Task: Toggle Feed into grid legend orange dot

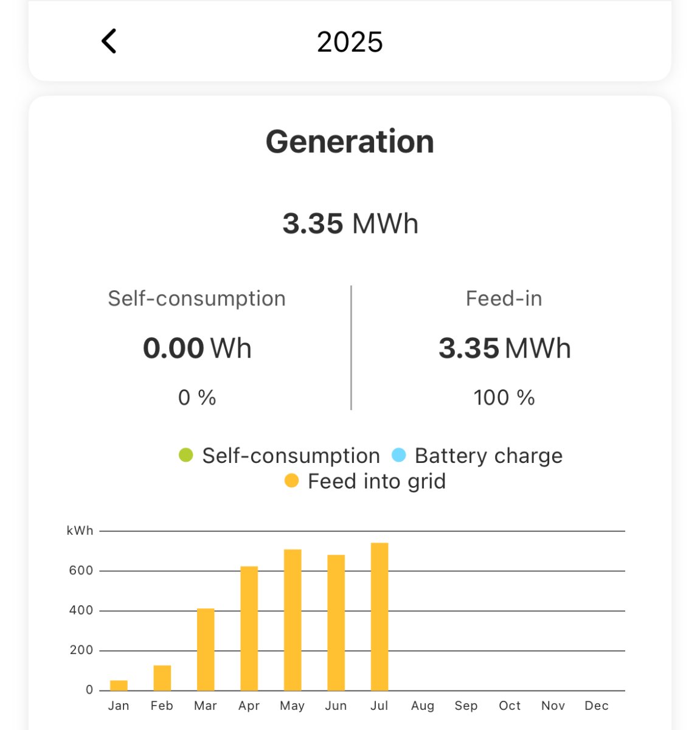Action: tap(291, 481)
